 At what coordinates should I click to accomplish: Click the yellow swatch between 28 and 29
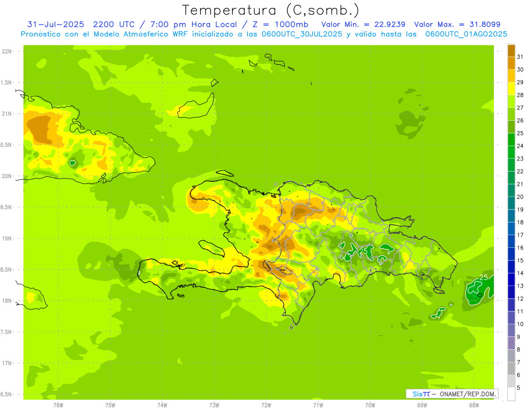coord(511,89)
